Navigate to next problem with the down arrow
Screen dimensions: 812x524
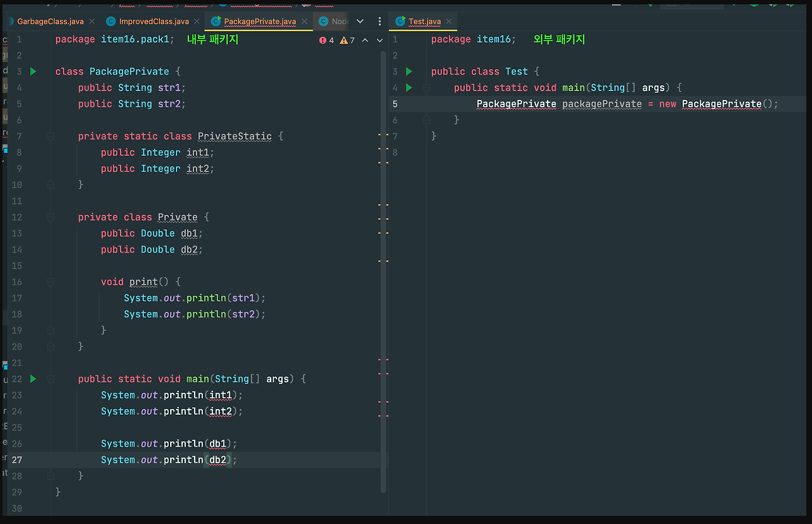pyautogui.click(x=379, y=40)
